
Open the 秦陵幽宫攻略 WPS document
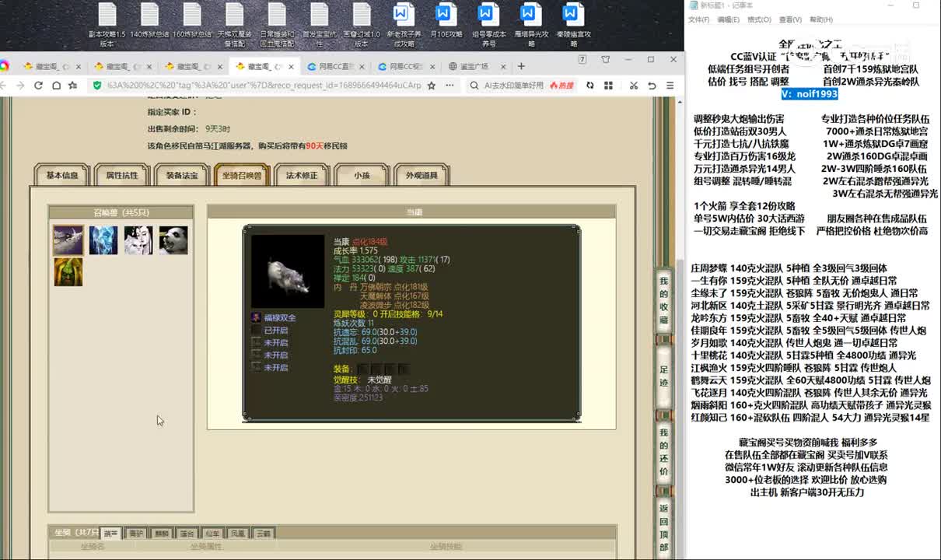tap(573, 24)
